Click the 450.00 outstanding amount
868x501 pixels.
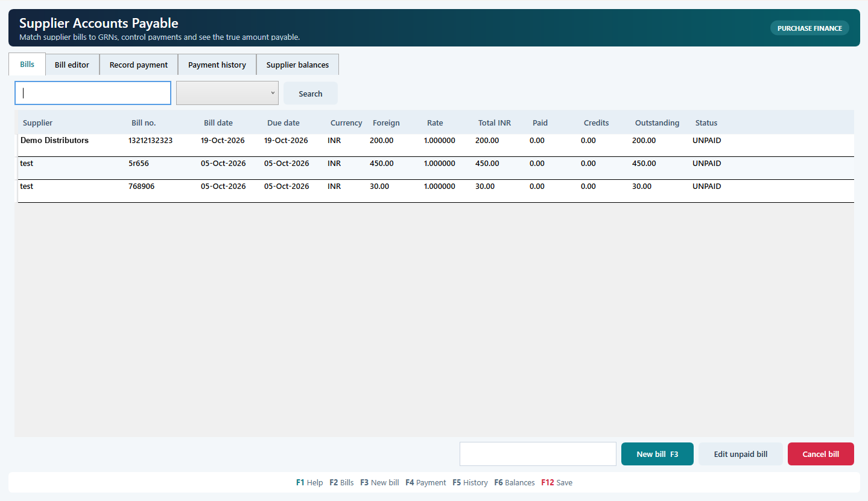click(x=644, y=164)
